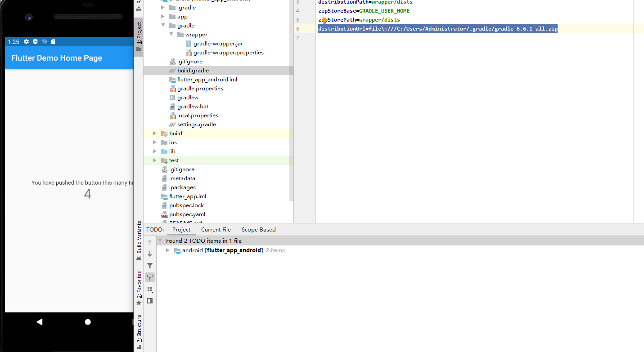Switch to the Current File TODO tab

click(216, 230)
